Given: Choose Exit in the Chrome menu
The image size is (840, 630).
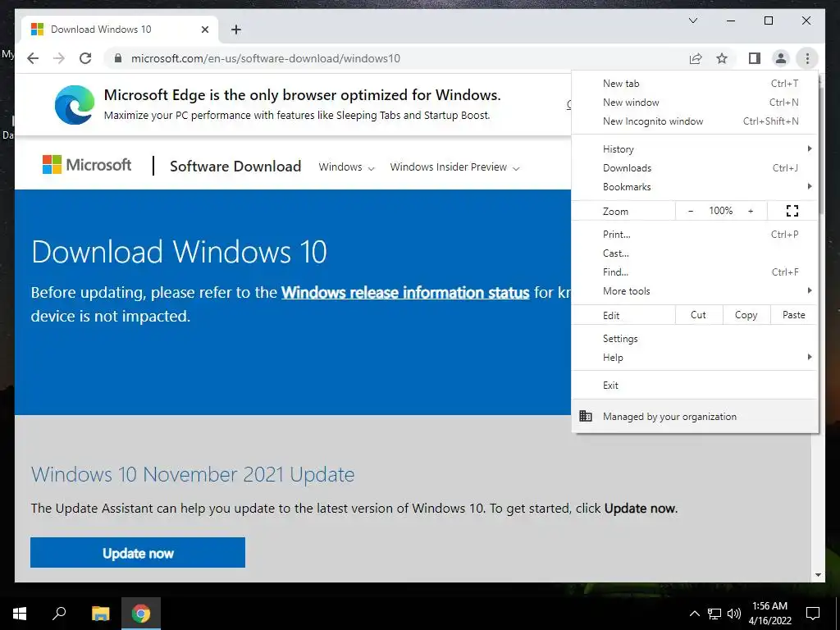Looking at the screenshot, I should [694, 386].
